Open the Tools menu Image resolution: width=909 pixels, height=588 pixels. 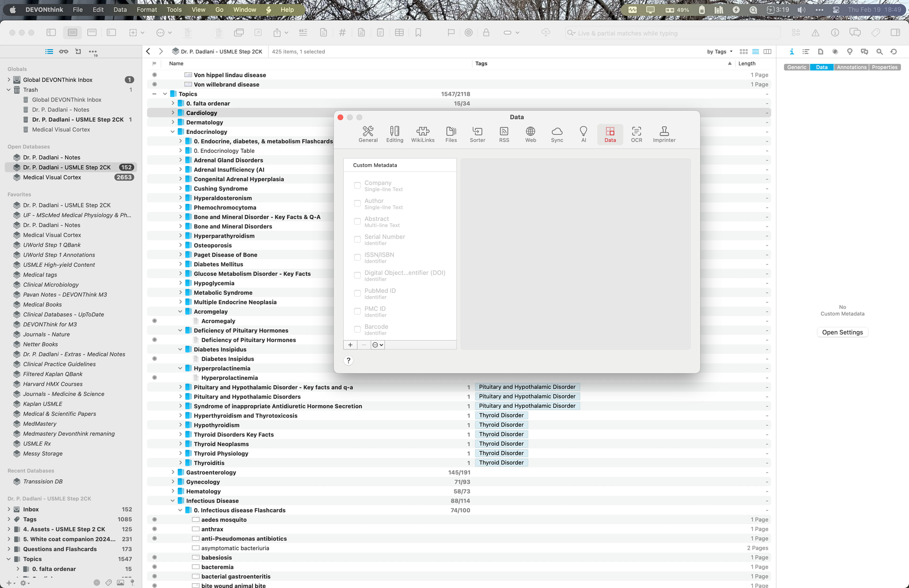[174, 9]
